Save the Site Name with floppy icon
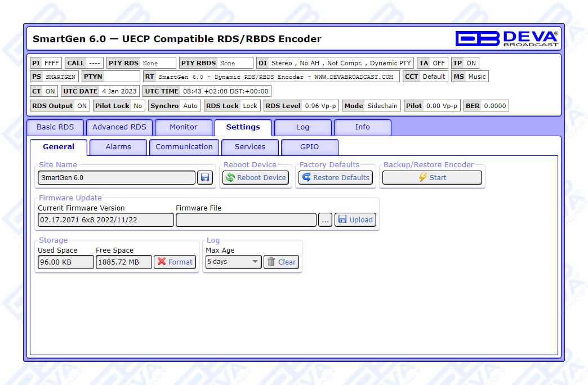Viewport: 588px width, 385px height. tap(205, 178)
